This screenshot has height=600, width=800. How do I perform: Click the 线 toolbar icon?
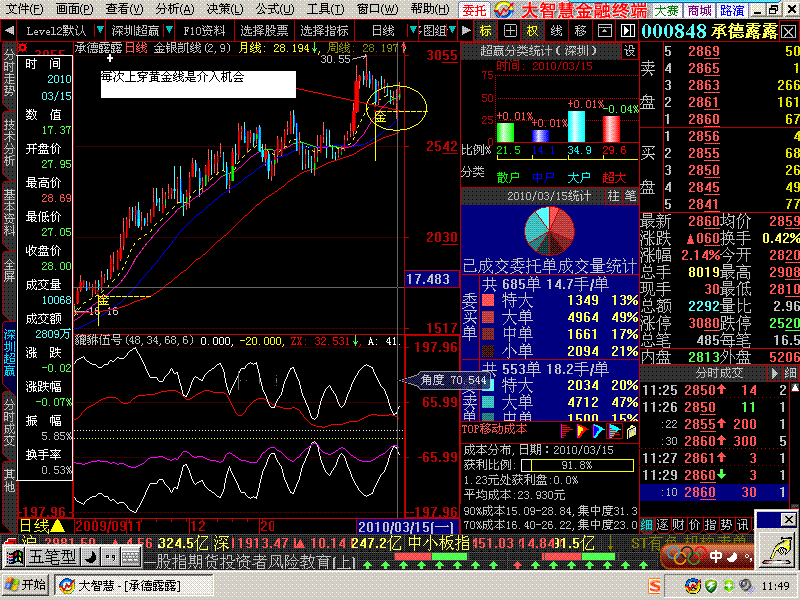pos(558,31)
